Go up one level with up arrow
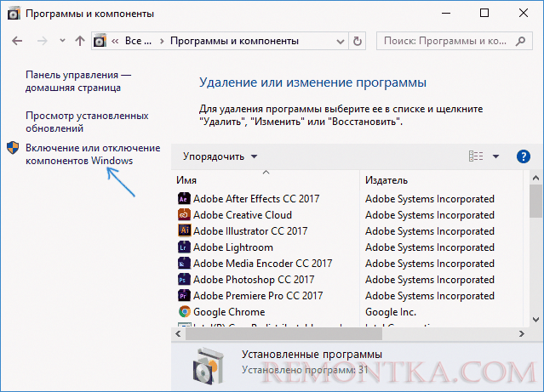Image resolution: width=544 pixels, height=392 pixels. tap(80, 41)
